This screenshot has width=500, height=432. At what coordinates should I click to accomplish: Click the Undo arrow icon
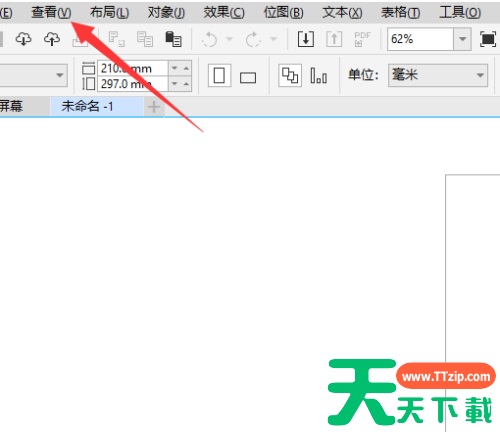pyautogui.click(x=210, y=39)
